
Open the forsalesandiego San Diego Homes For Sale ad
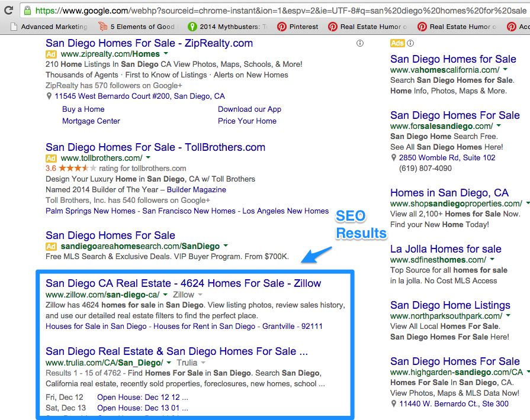[455, 115]
